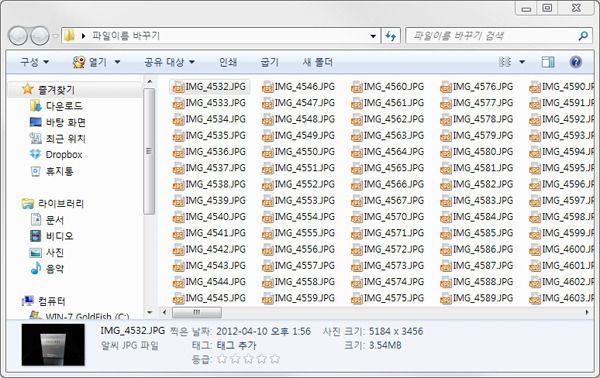Create a folder with 새 폴더
The width and height of the screenshot is (600, 378).
318,62
